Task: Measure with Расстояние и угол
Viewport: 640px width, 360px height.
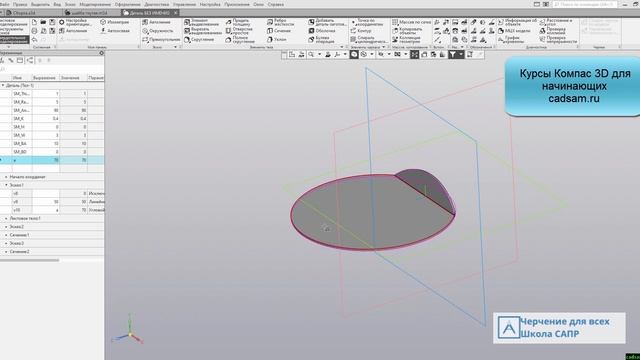Action: (556, 22)
